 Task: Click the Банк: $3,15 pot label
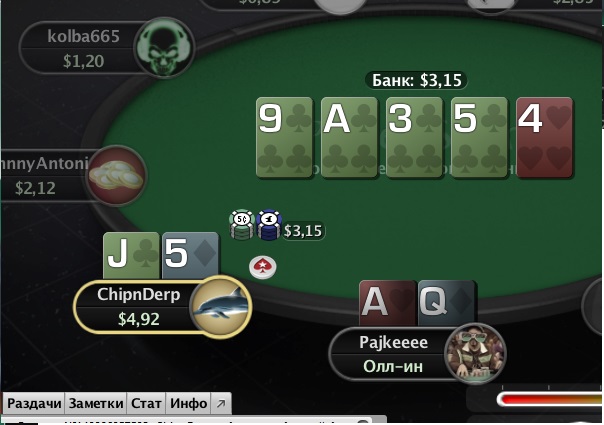pos(416,80)
